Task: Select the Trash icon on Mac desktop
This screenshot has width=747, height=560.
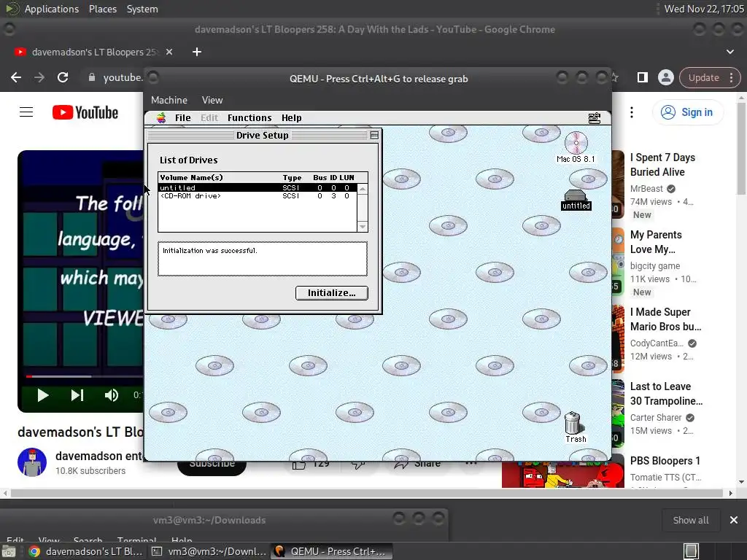Action: 575,427
